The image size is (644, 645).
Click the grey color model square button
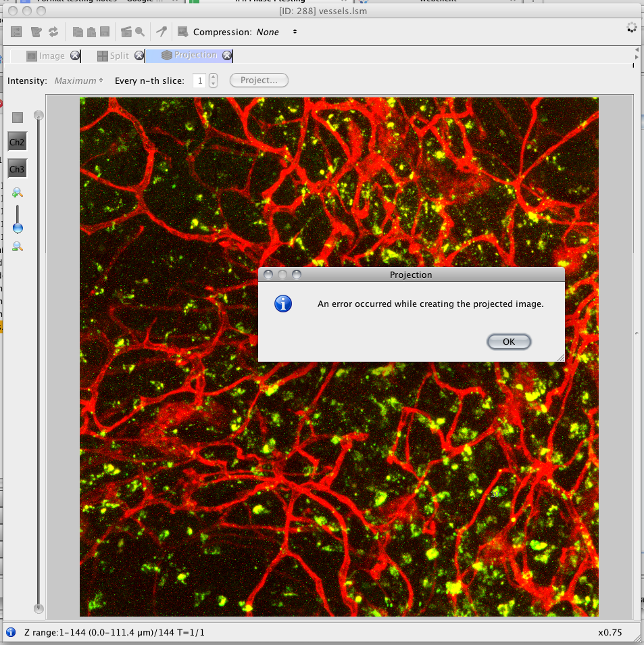point(18,118)
